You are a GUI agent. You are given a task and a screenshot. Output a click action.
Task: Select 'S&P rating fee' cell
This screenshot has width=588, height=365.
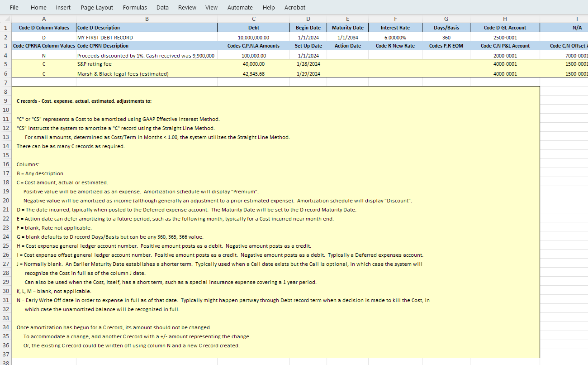coord(147,64)
